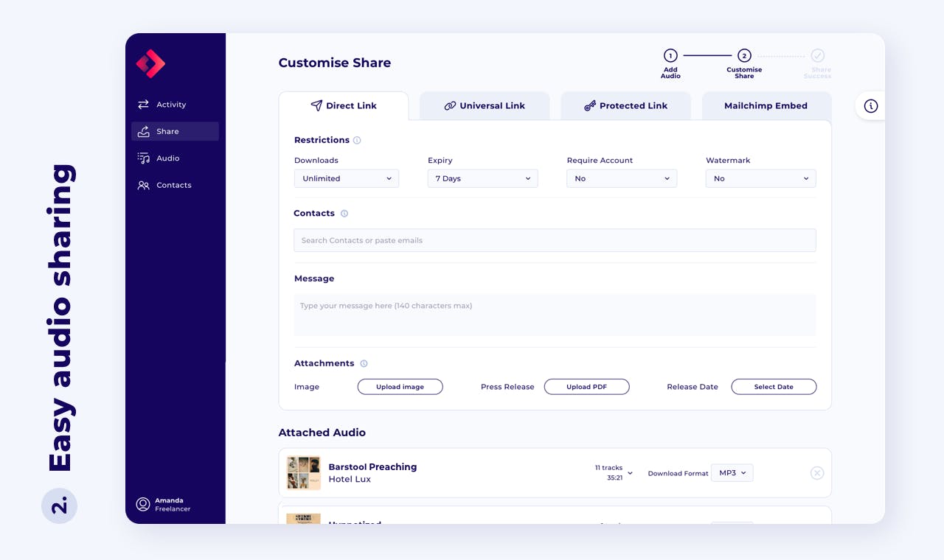The image size is (944, 560).
Task: Click the Restrictions section heading
Action: 322,140
